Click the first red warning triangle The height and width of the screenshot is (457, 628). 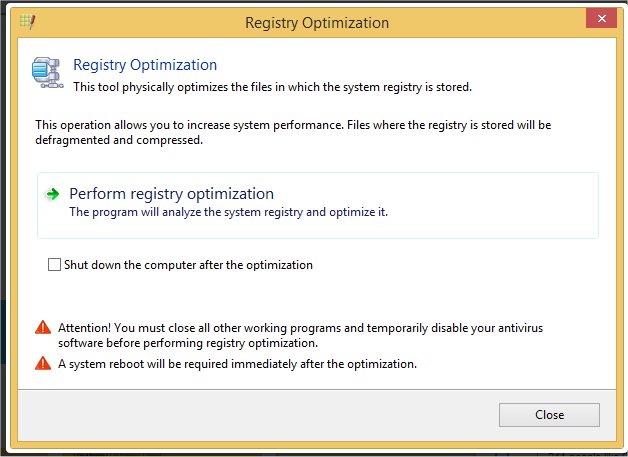pos(42,328)
